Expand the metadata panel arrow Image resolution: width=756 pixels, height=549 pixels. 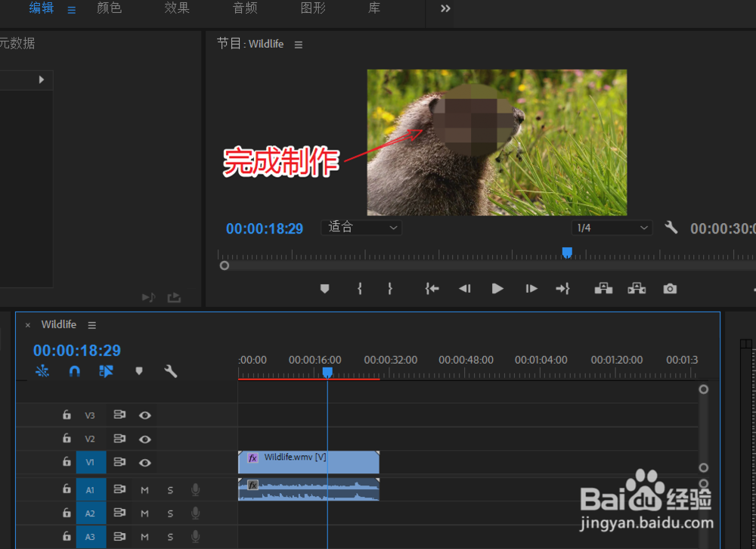[42, 79]
